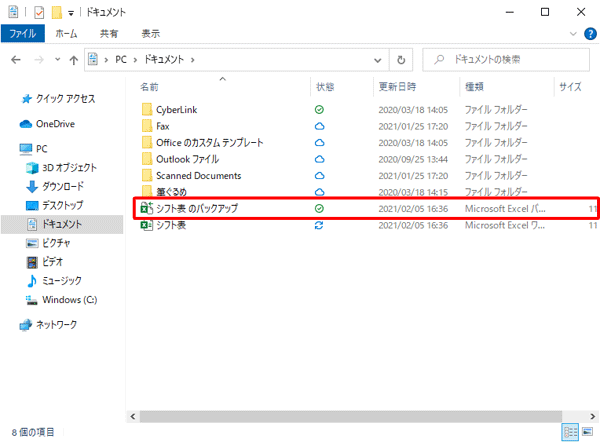Sort by the 種類 column header
600x442 pixels.
(x=474, y=87)
